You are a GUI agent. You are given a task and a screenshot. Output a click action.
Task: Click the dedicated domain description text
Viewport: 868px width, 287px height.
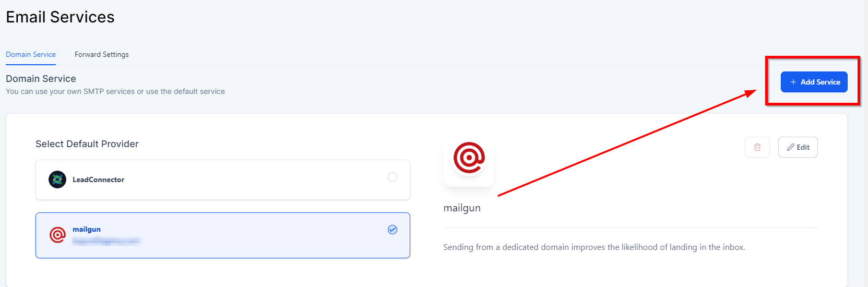[x=594, y=247]
